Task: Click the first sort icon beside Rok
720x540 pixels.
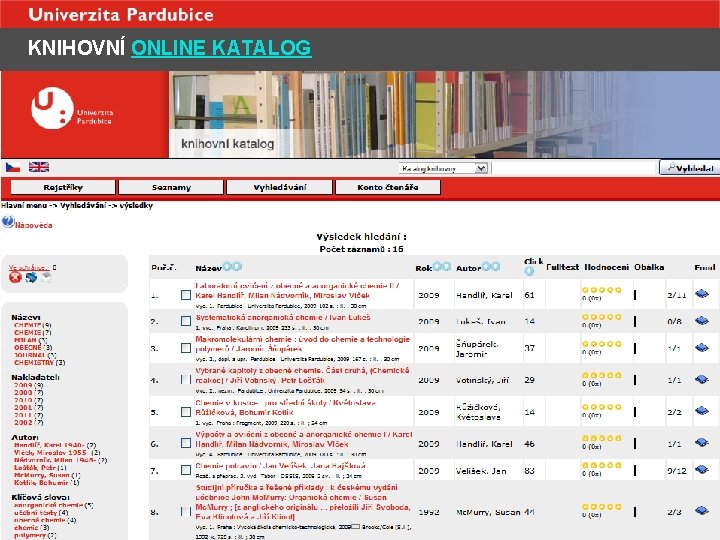Action: tap(437, 266)
